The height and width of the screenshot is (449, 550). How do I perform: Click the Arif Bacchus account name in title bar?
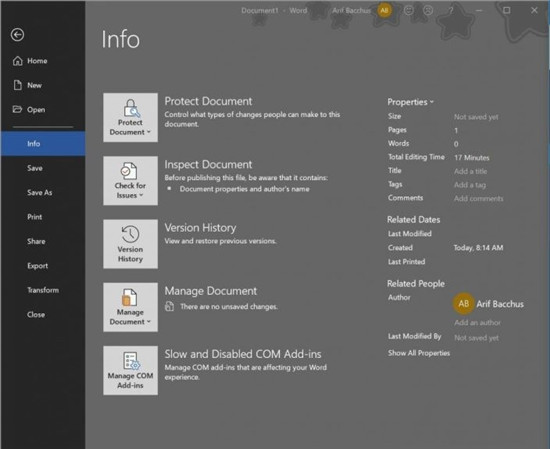click(x=351, y=11)
